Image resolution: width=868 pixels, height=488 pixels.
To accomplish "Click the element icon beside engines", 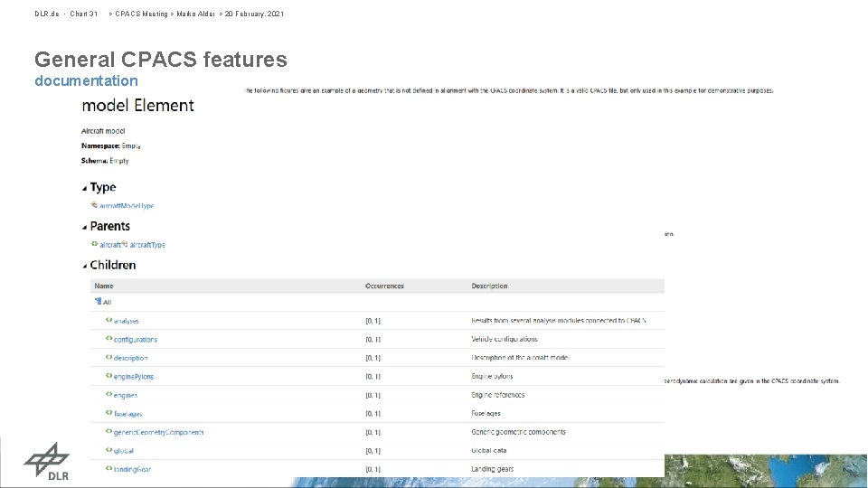I will (109, 395).
